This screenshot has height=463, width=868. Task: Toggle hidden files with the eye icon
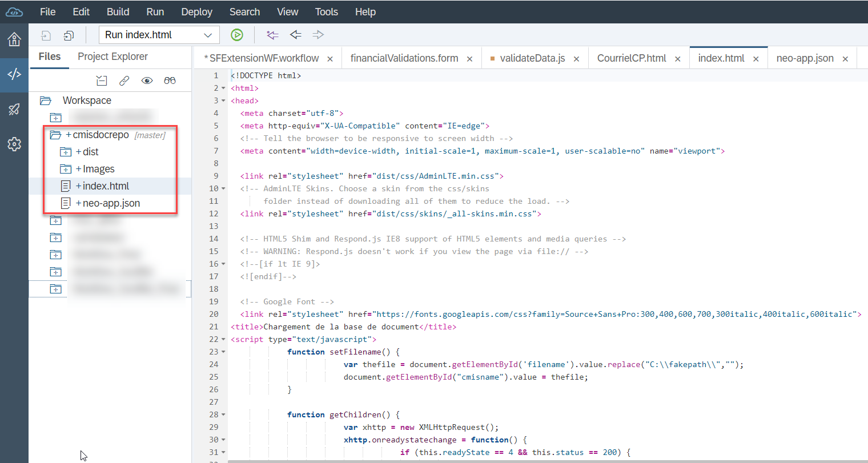147,80
